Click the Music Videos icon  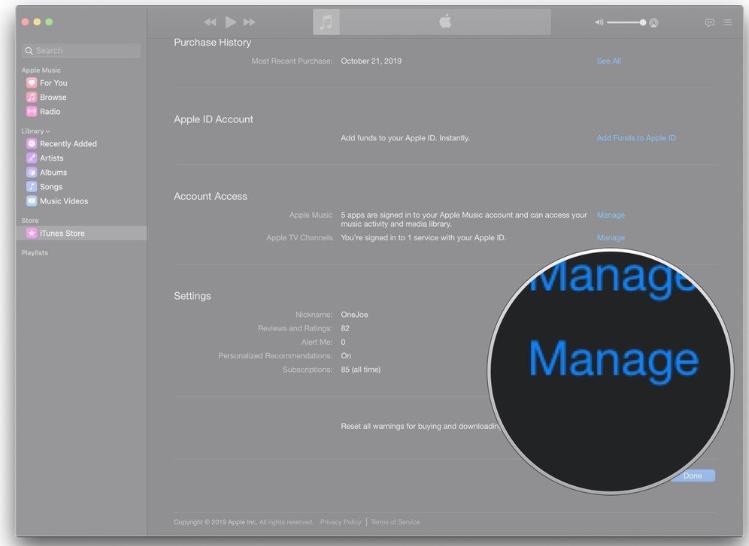tap(32, 201)
